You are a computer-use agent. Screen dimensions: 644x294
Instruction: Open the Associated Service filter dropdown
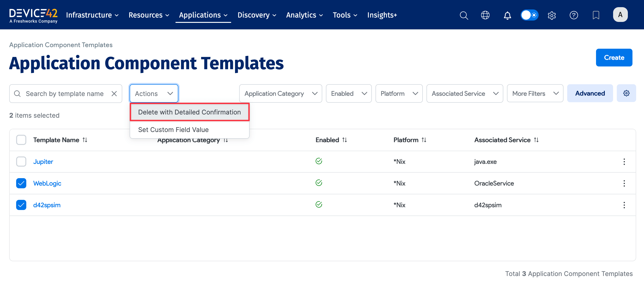pyautogui.click(x=465, y=94)
